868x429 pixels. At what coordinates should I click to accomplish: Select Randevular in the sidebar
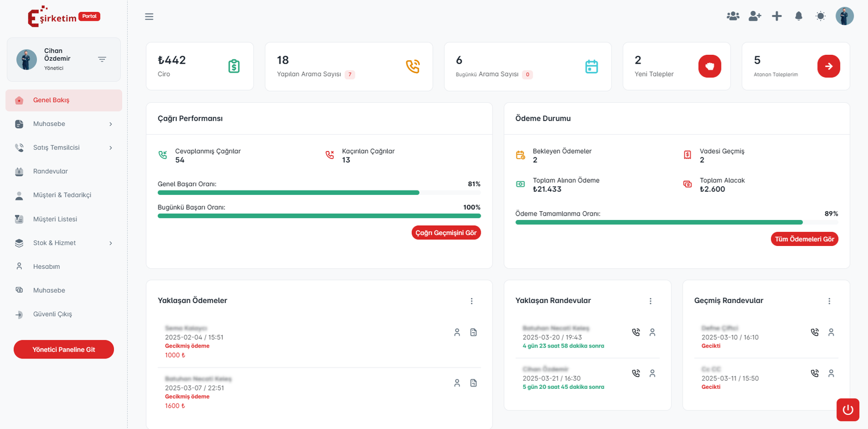(x=50, y=172)
